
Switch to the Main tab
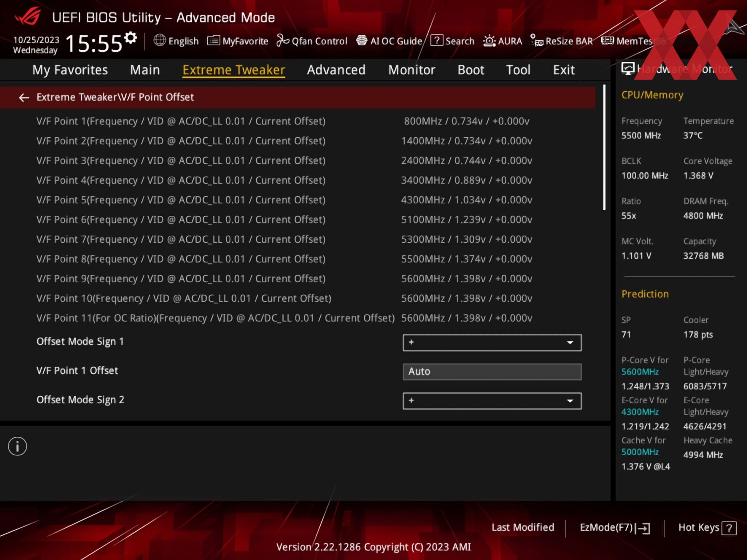click(145, 70)
